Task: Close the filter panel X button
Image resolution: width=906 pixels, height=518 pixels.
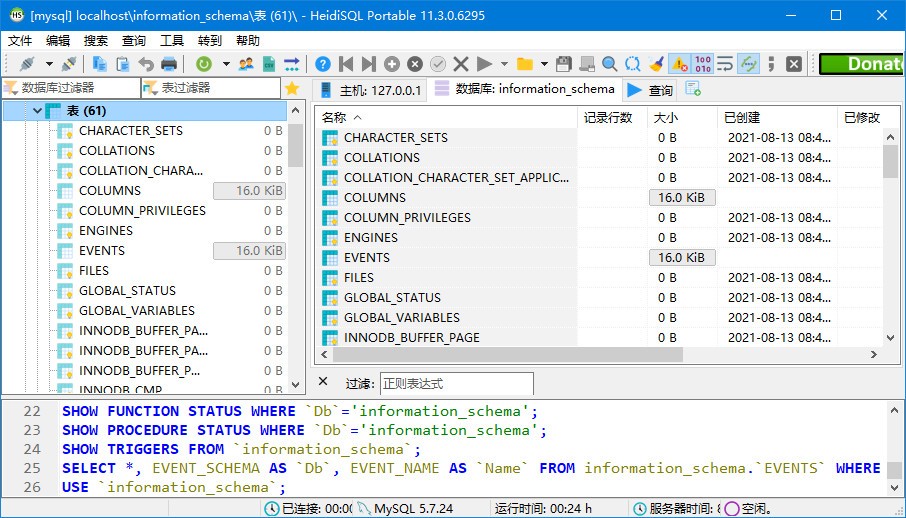Action: point(323,382)
